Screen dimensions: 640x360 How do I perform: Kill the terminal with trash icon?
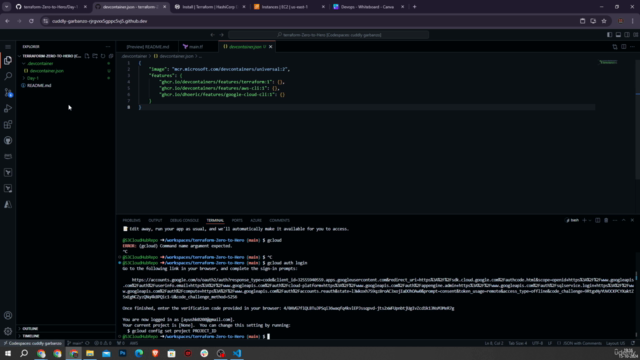[606, 220]
